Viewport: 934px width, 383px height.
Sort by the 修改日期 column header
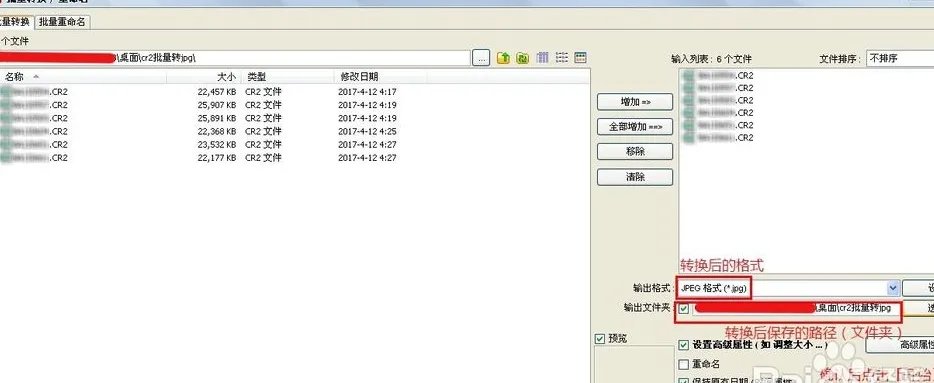[x=381, y=77]
